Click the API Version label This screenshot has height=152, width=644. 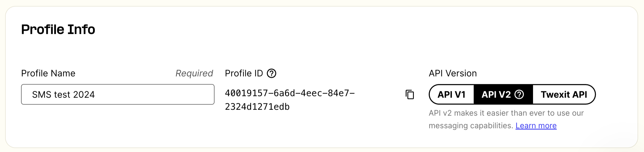(x=453, y=73)
